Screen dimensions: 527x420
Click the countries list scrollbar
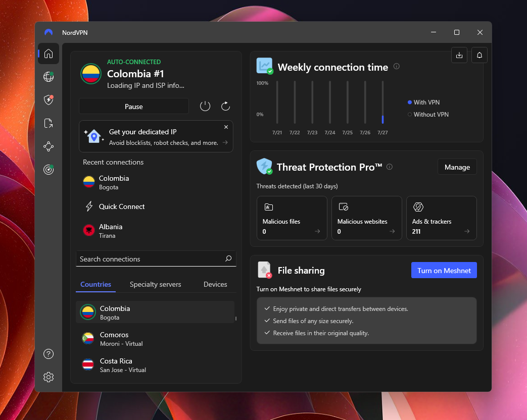(x=236, y=318)
